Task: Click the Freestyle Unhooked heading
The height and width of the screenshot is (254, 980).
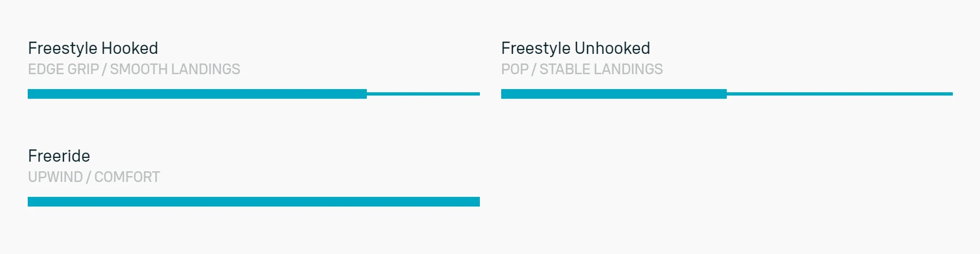Action: pos(575,49)
